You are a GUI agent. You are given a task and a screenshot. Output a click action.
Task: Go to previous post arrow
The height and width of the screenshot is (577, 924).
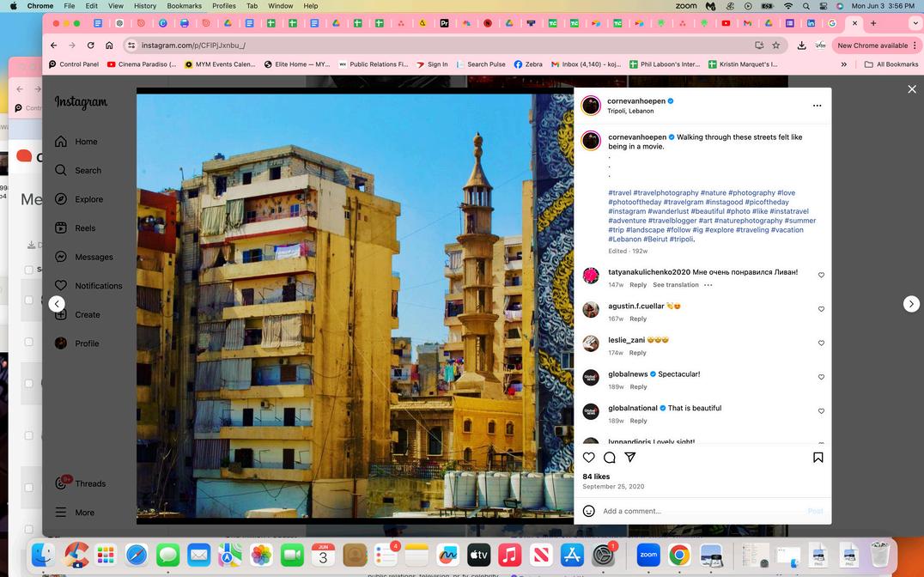57,304
